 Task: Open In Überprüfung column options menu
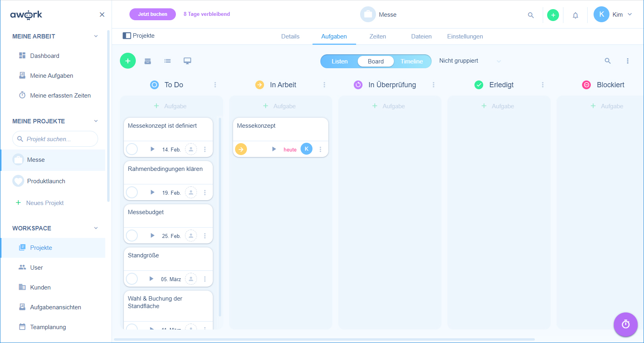click(x=434, y=85)
